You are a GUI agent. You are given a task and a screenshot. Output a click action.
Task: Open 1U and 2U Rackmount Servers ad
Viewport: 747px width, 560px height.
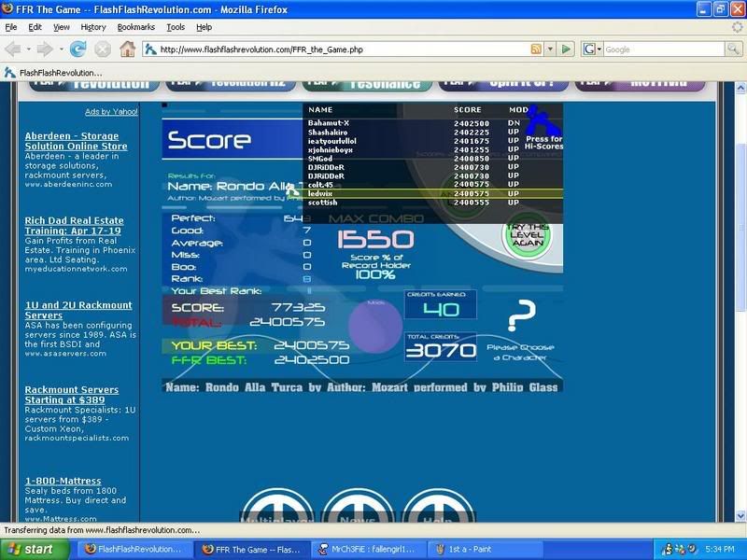[78, 310]
